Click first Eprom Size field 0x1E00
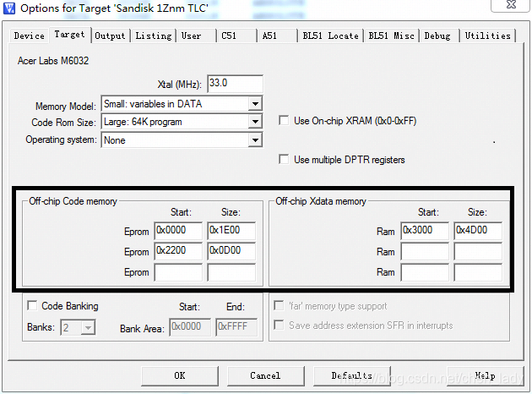Viewport: 532px width, 394px height. (x=231, y=231)
